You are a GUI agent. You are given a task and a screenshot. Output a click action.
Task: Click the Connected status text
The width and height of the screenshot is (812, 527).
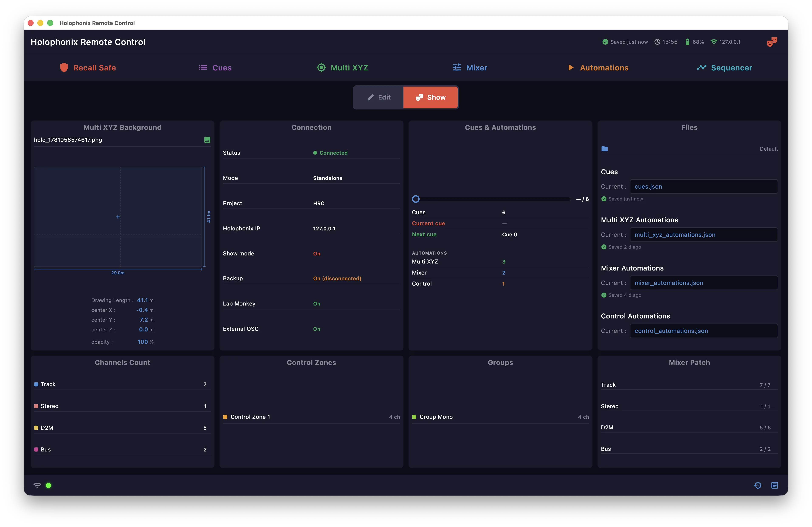tap(333, 153)
